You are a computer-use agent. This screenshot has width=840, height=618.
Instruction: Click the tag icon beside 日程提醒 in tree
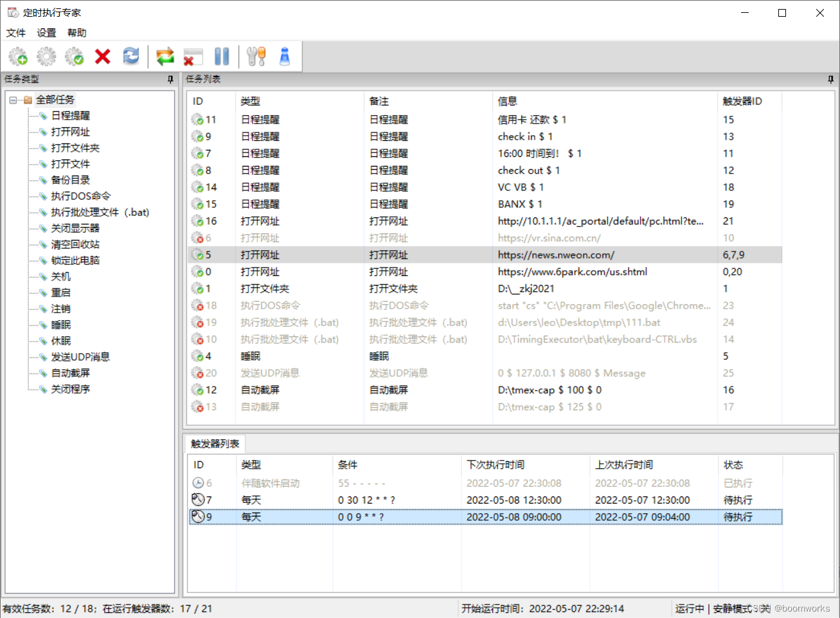point(43,116)
